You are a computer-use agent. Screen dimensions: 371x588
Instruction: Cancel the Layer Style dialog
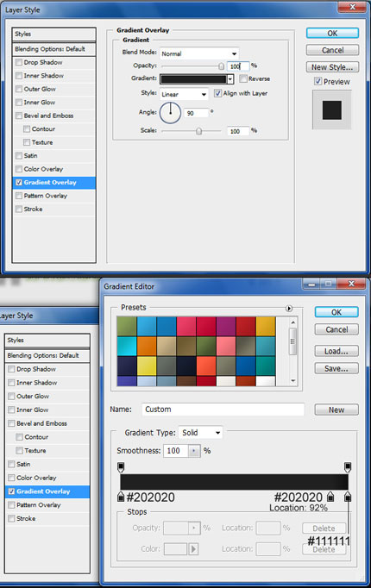point(332,50)
